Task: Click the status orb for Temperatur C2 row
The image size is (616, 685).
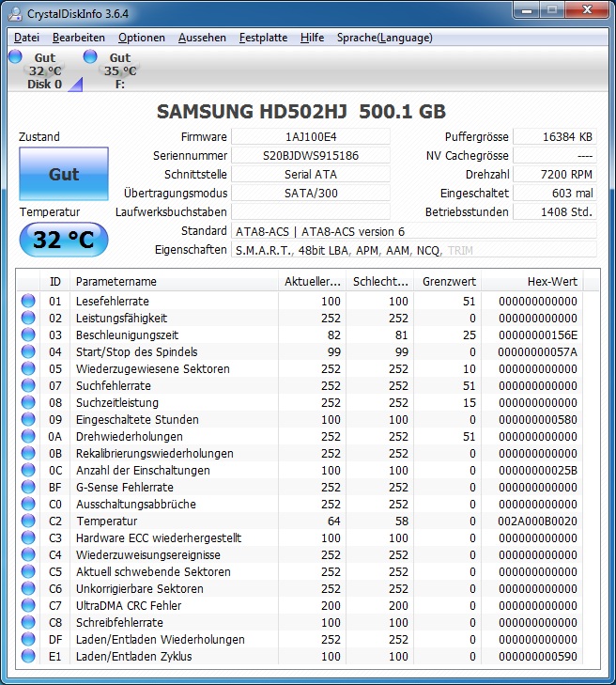Action: [28, 522]
